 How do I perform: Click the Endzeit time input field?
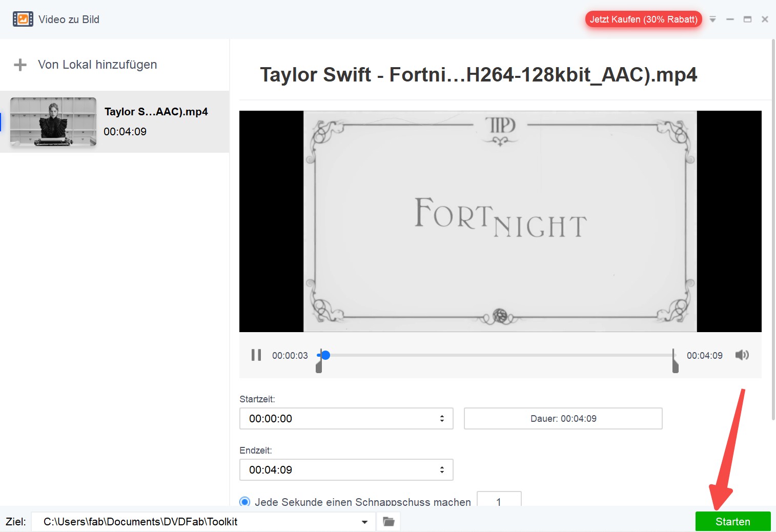(346, 470)
